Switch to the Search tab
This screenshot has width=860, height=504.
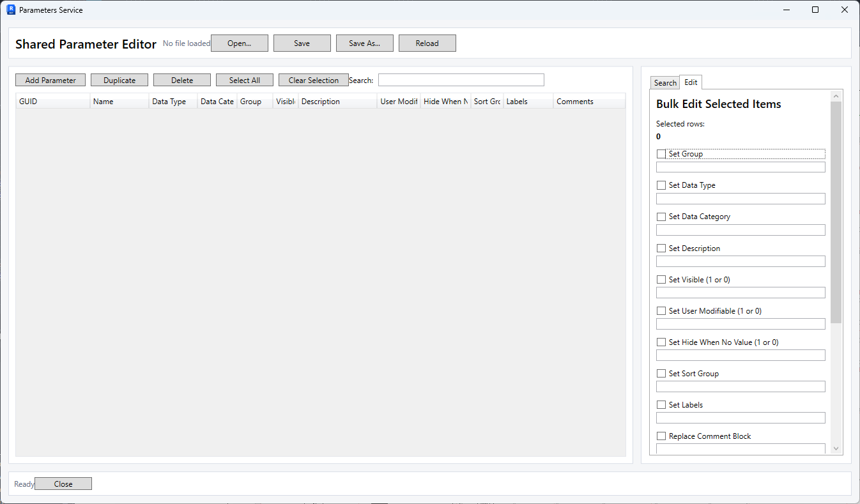click(x=665, y=83)
